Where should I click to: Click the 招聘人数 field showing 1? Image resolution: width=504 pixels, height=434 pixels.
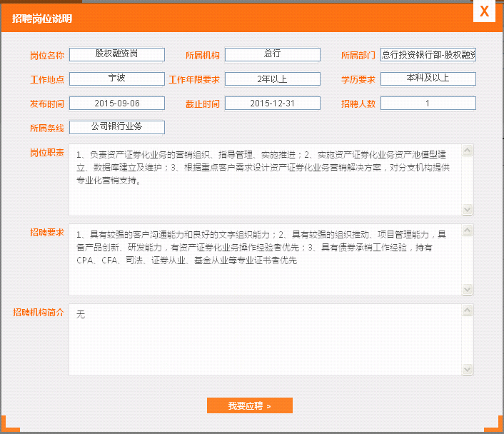coord(428,104)
